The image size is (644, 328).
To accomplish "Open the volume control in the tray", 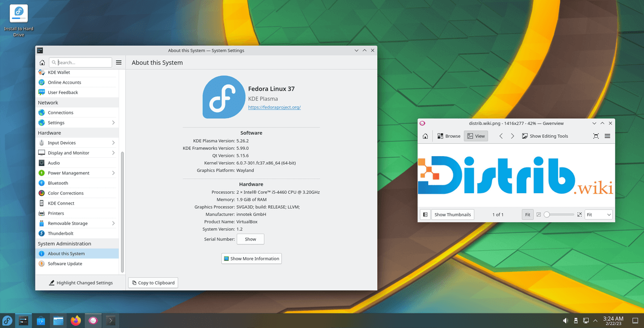I will pyautogui.click(x=566, y=320).
